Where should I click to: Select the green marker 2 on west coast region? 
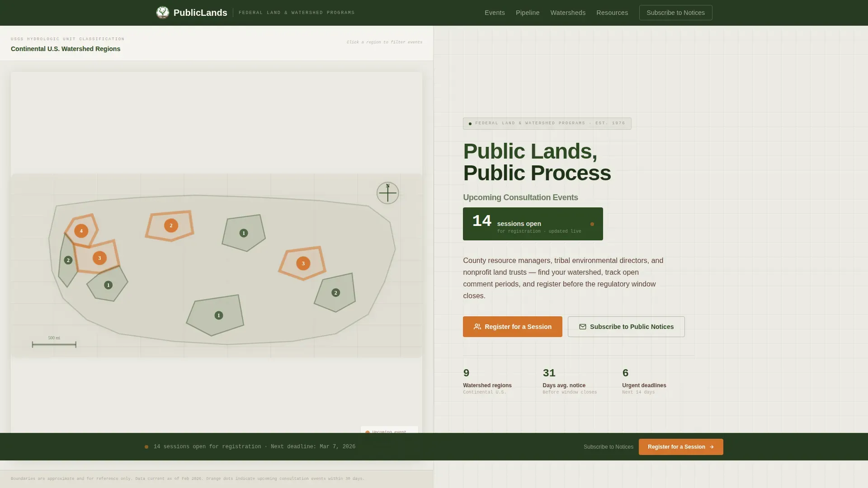[x=68, y=260]
